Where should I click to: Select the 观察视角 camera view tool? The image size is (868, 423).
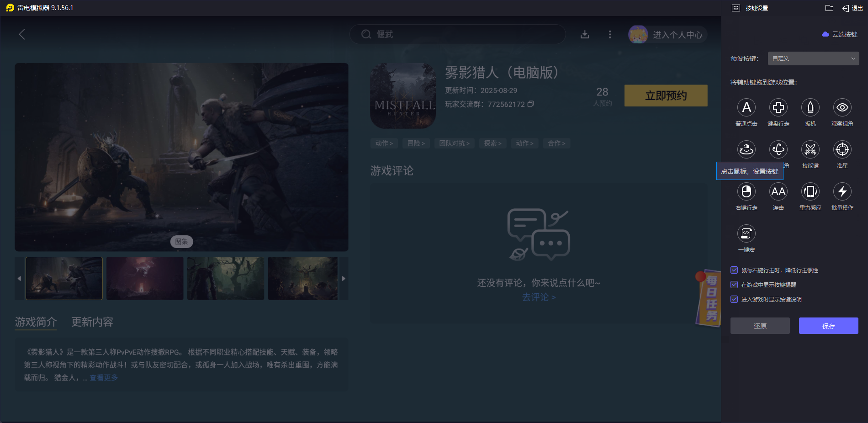click(x=842, y=108)
